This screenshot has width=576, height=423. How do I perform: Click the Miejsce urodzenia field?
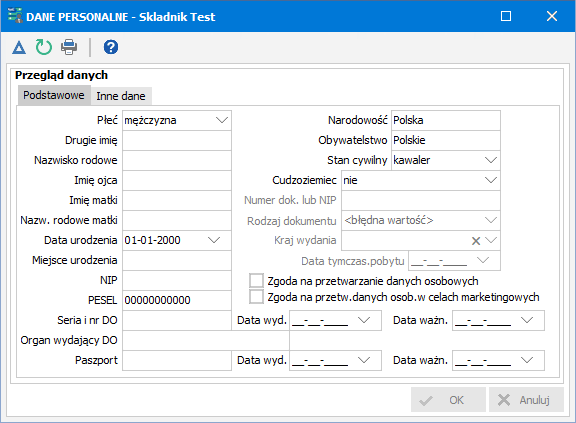[177, 260]
